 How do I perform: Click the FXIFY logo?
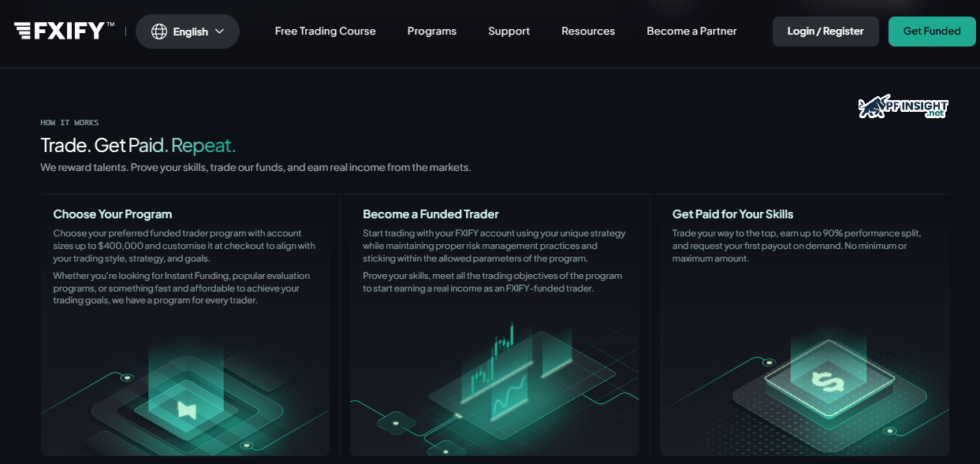click(x=64, y=31)
